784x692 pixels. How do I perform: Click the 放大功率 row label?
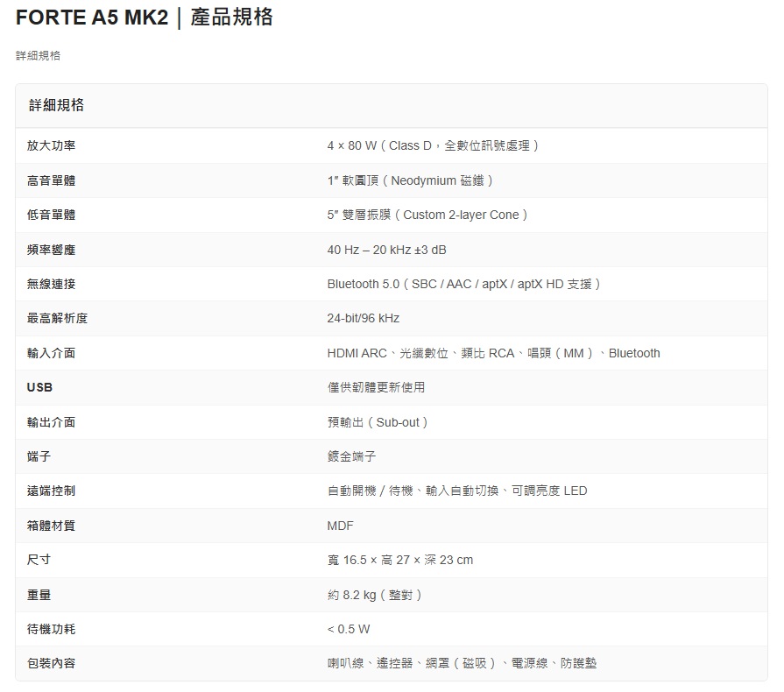pyautogui.click(x=51, y=145)
